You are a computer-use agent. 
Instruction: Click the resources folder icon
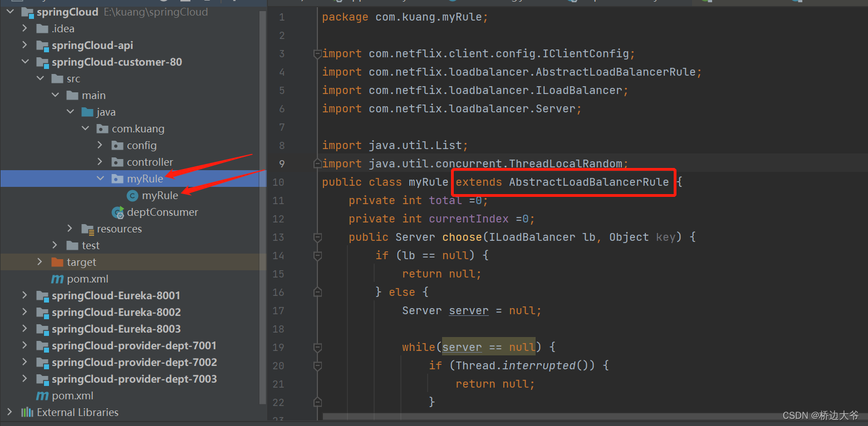[87, 229]
